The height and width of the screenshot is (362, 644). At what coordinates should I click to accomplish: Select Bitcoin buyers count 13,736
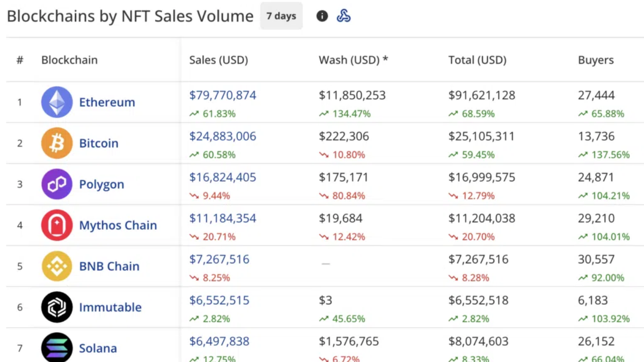click(596, 136)
